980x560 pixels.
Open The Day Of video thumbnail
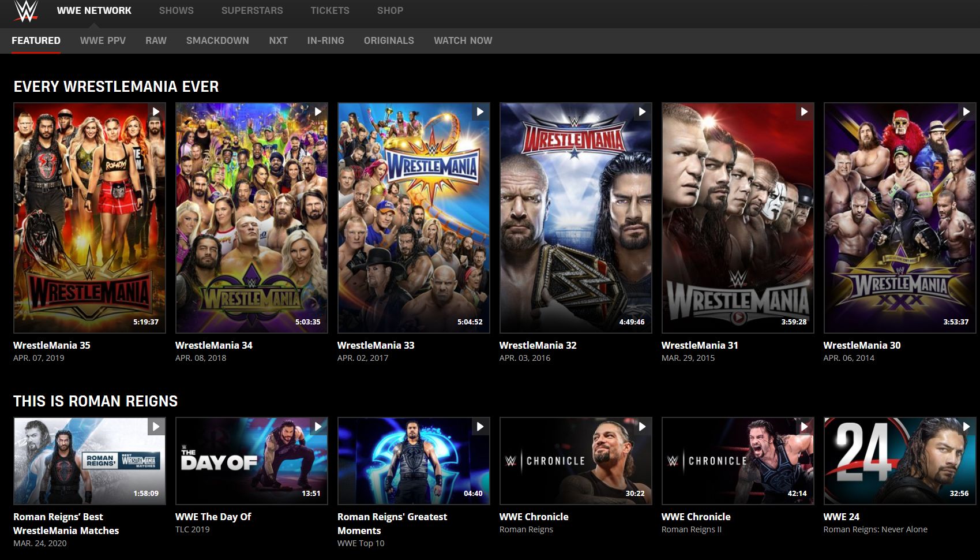[x=251, y=461]
